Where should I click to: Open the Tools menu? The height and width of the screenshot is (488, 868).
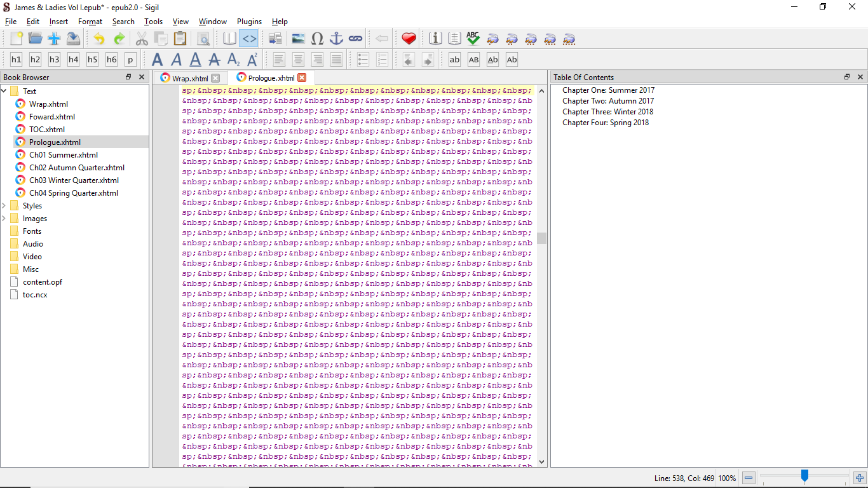[153, 22]
